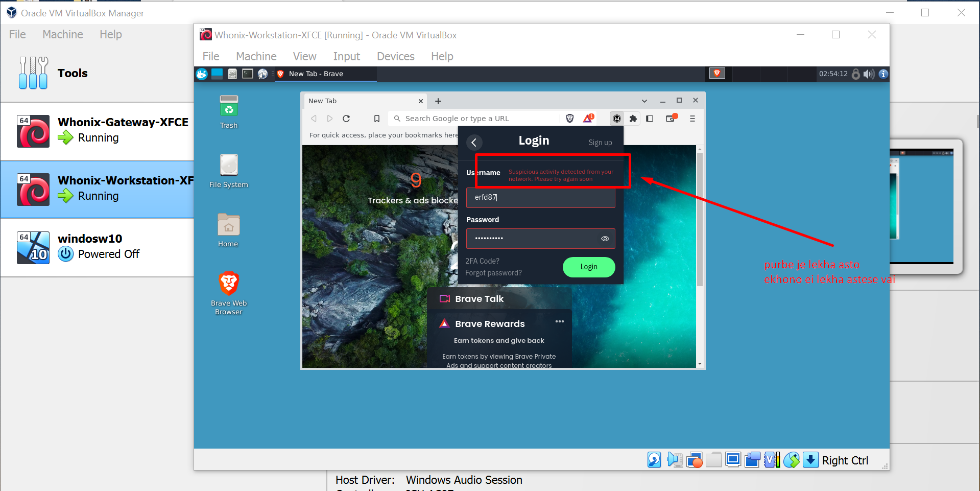Click clock showing 02:54:12

pos(833,74)
